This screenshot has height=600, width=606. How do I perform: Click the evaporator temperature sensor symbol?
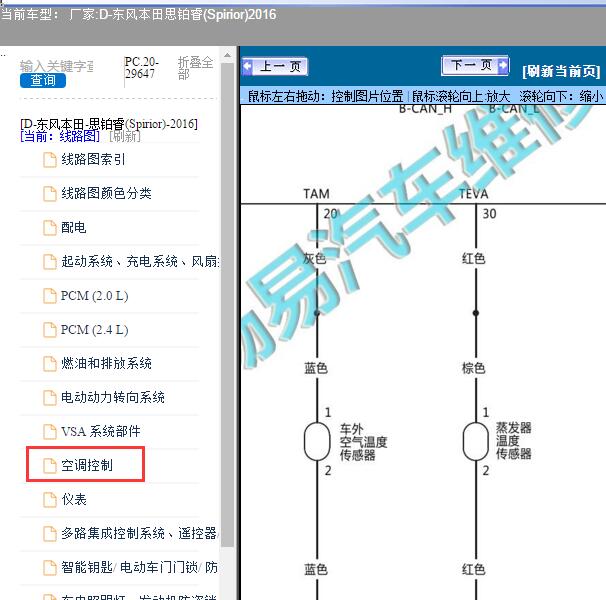coord(476,441)
